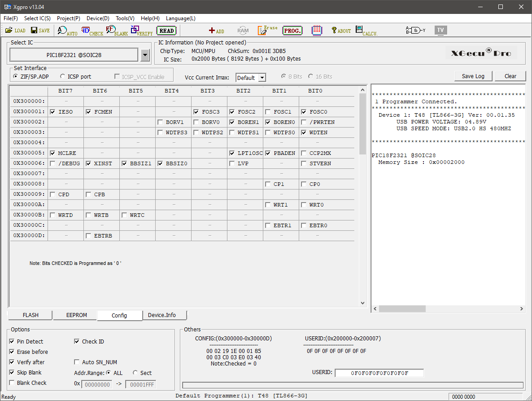Viewport: 532px width, 401px height.
Task: Uncheck the Check ID option
Action: coord(77,342)
